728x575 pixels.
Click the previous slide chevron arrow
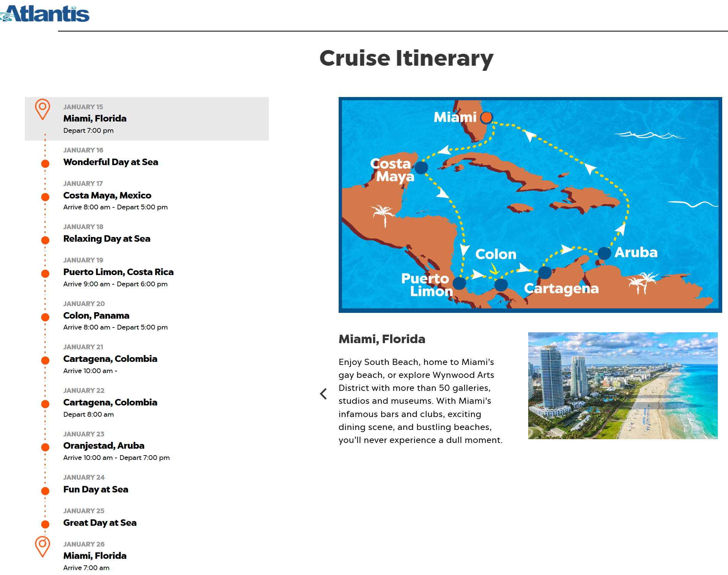[x=323, y=394]
